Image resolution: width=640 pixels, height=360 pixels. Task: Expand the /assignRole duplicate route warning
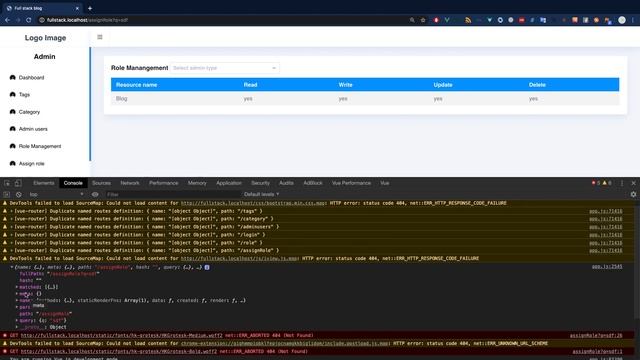pos(11,250)
